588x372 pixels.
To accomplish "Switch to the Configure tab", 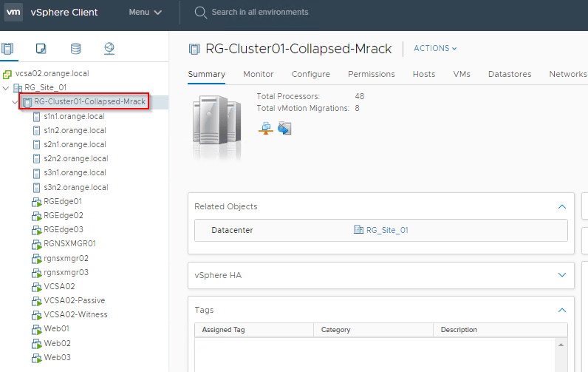I will coord(311,74).
